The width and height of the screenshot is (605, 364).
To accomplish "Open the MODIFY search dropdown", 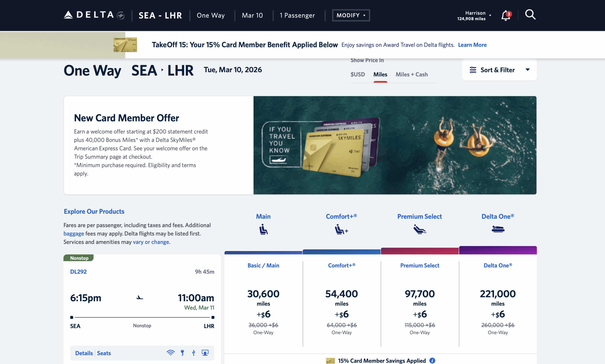I will click(351, 15).
